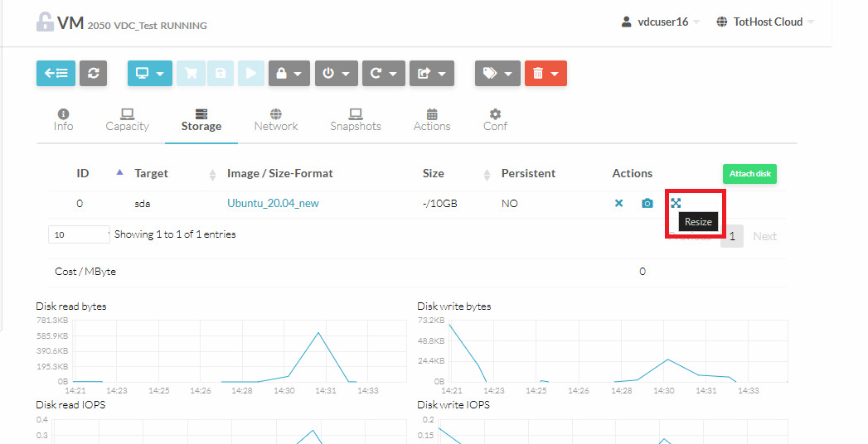Click the Disk write IOPS chart title
868x444 pixels.
tap(453, 405)
